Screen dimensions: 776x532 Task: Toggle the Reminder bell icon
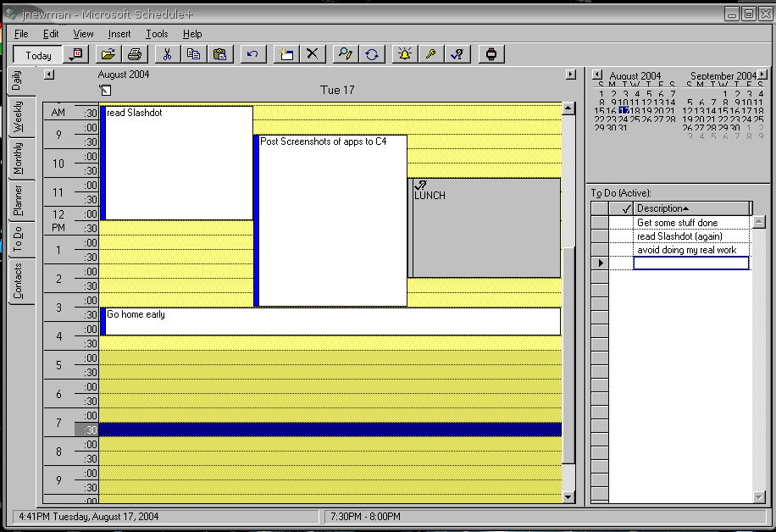pyautogui.click(x=404, y=54)
